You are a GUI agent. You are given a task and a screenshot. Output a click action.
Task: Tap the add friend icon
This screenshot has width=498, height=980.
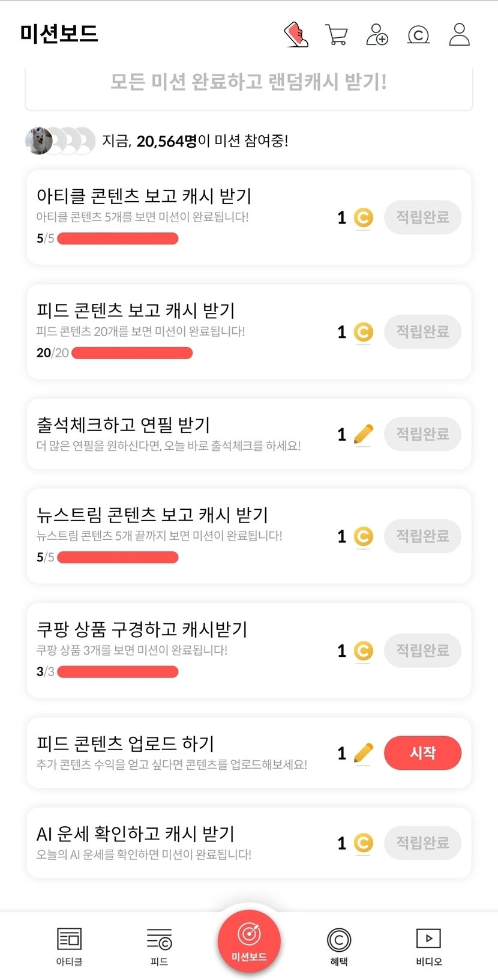tap(377, 35)
